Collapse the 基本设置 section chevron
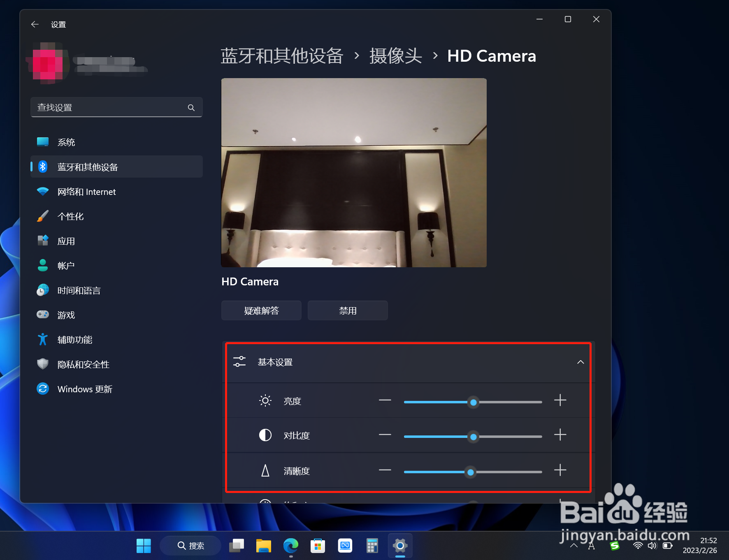Screen dimensions: 729x560 (x=580, y=362)
